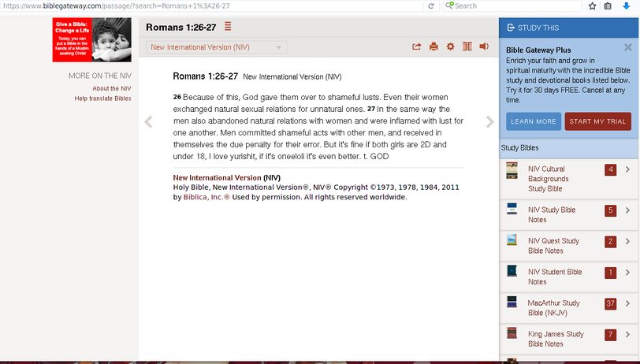The height and width of the screenshot is (364, 640).
Task: Open NIV Cultural Backgrounds Study Bible
Action: pos(548,179)
